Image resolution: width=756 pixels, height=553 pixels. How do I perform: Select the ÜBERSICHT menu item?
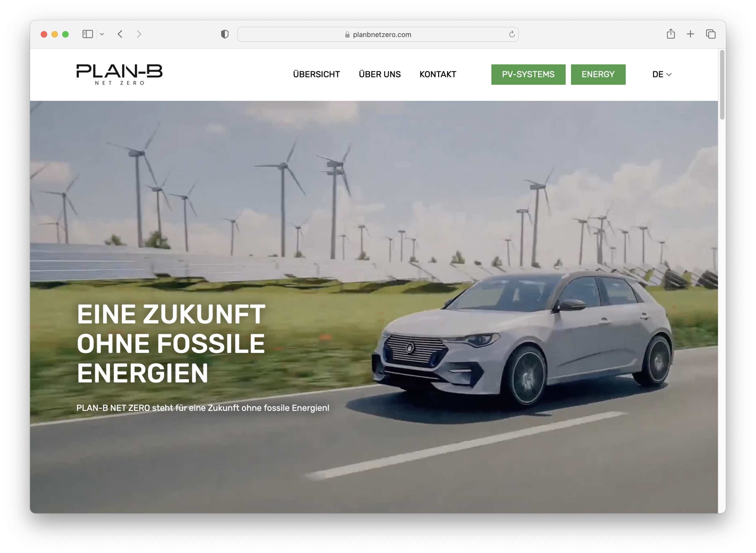tap(316, 74)
